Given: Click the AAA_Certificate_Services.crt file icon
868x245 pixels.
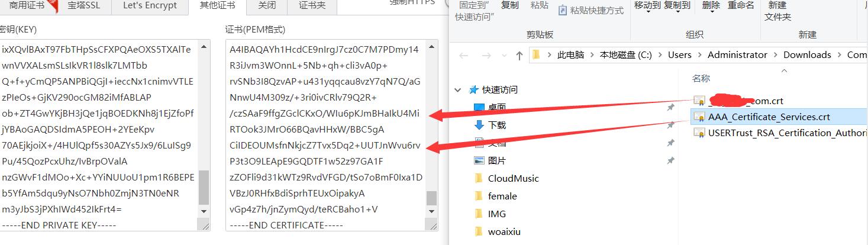Looking at the screenshot, I should [x=699, y=117].
